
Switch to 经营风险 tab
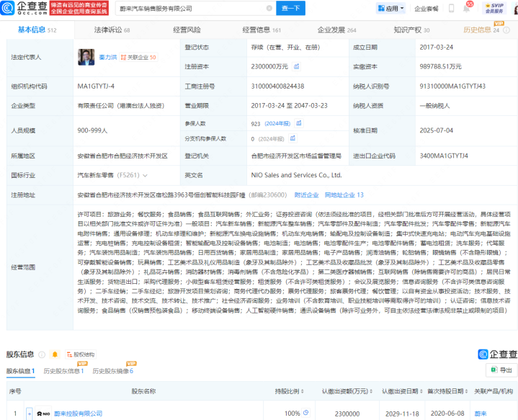pyautogui.click(x=187, y=30)
